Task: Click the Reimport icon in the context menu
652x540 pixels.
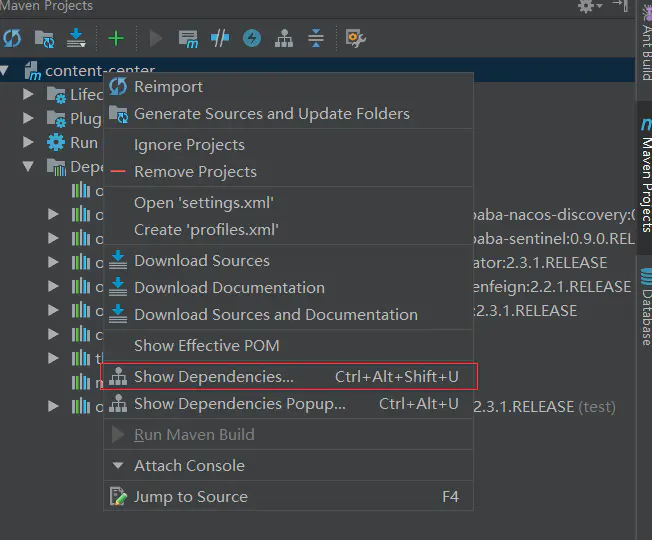Action: point(118,86)
